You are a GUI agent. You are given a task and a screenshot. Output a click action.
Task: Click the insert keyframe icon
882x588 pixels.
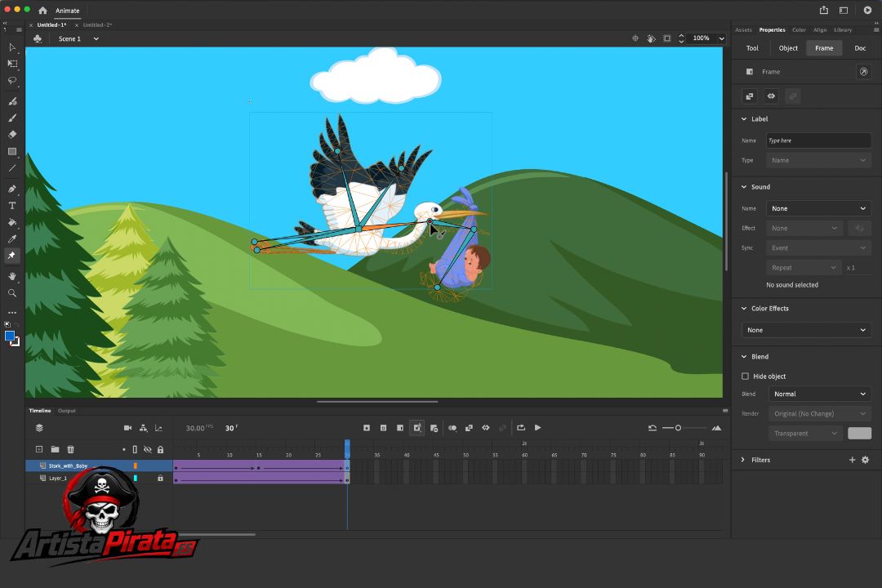pos(367,428)
